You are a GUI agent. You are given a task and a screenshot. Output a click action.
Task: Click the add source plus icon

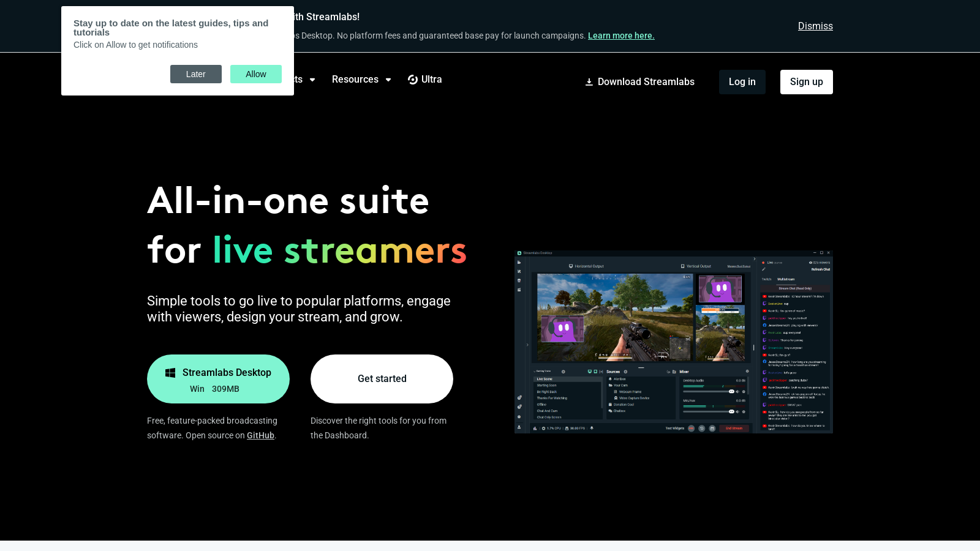click(625, 372)
